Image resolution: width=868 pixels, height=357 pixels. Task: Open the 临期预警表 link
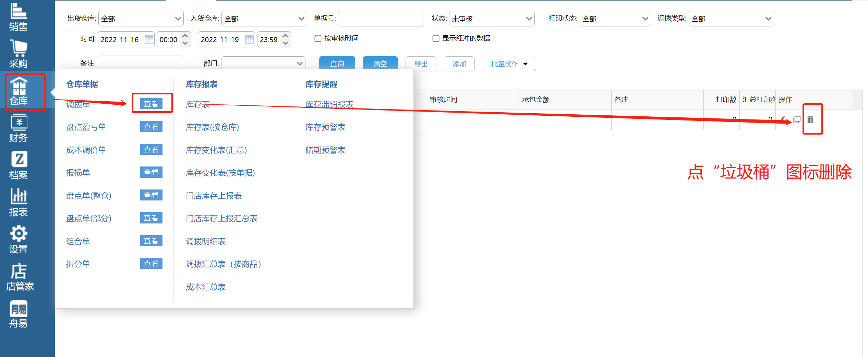325,150
